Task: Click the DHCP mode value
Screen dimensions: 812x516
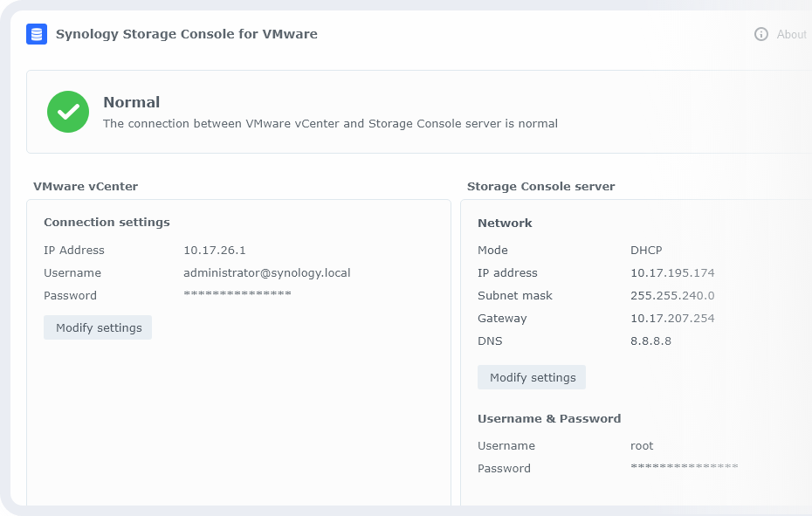Action: (x=646, y=251)
